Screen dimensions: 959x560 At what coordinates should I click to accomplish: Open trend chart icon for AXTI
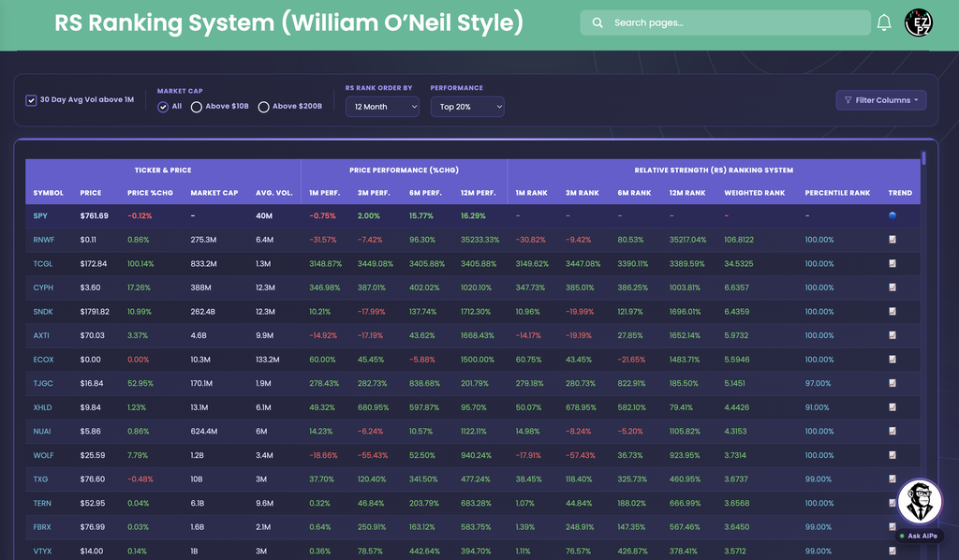click(x=893, y=335)
